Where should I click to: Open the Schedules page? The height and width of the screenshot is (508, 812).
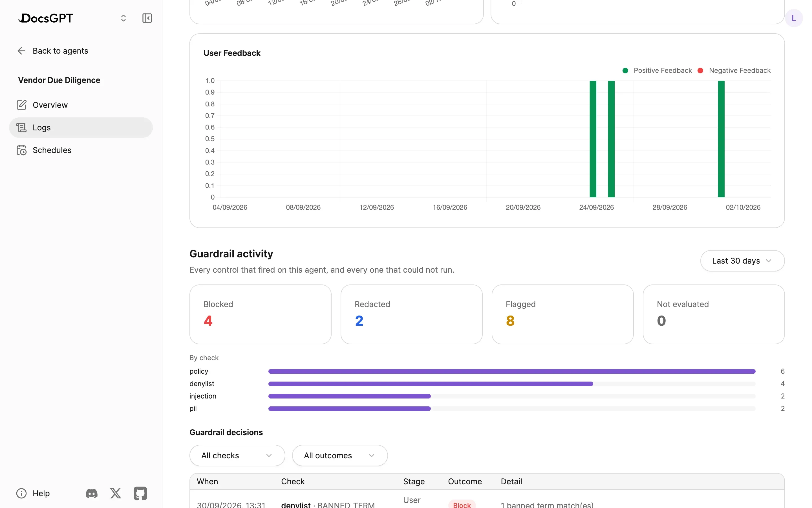(81, 150)
